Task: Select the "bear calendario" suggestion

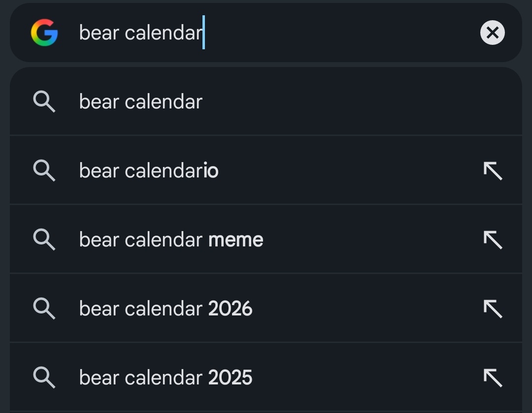Action: click(149, 171)
